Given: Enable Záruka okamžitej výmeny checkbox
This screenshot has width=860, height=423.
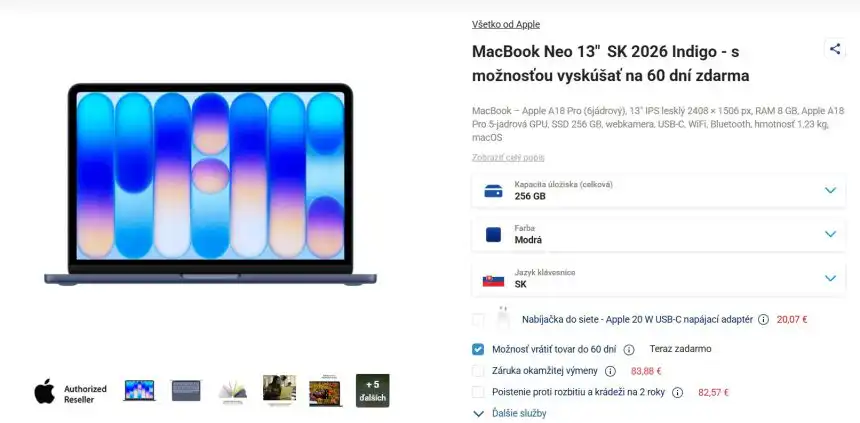Looking at the screenshot, I should pyautogui.click(x=478, y=371).
